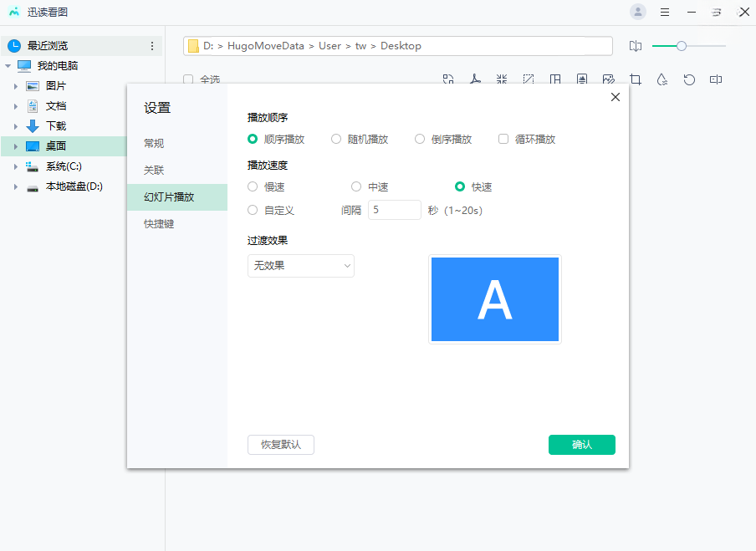This screenshot has height=551, width=756.
Task: Enable the 循环播放 checkbox
Action: click(503, 140)
